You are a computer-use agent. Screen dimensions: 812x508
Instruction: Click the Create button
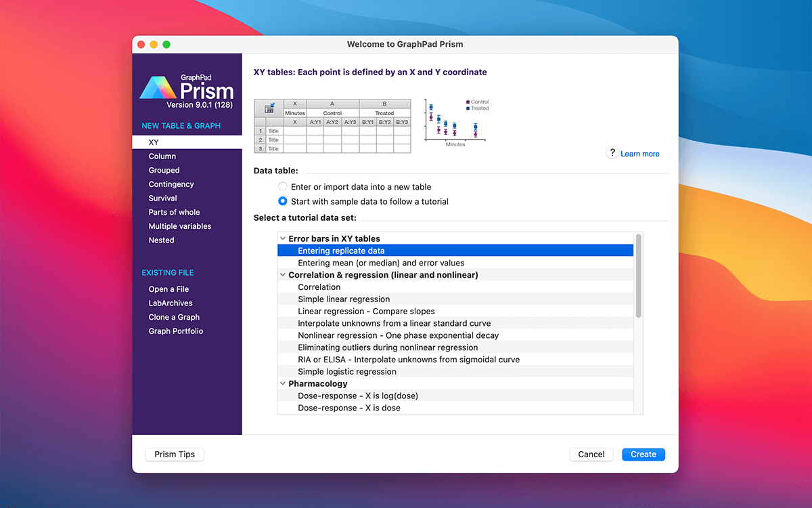(644, 454)
